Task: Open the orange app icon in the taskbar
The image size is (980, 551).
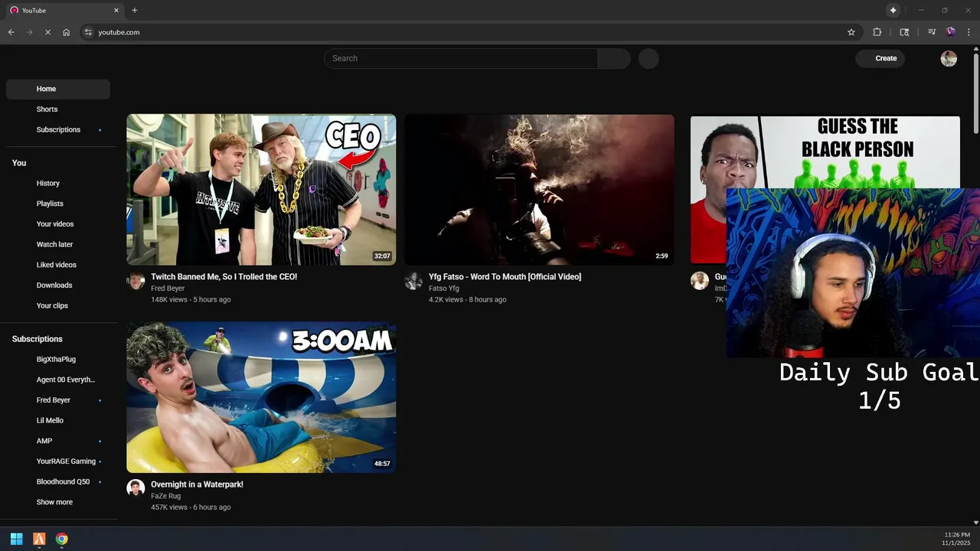Action: click(x=39, y=539)
